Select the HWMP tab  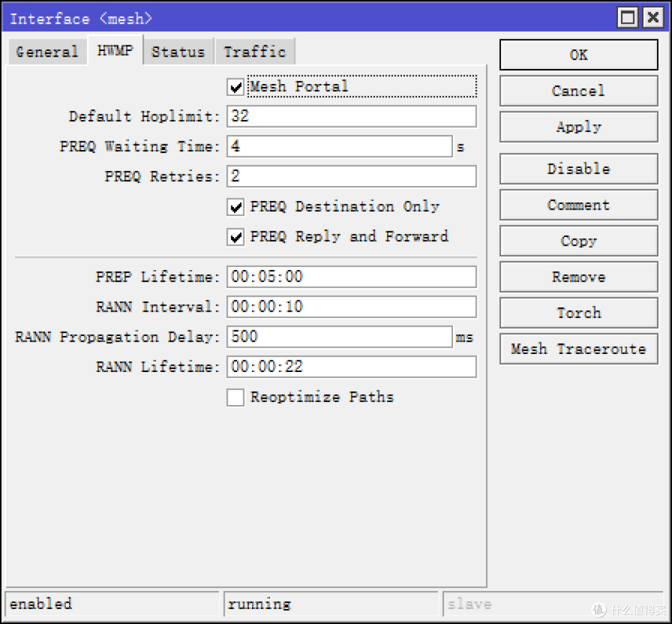point(115,50)
